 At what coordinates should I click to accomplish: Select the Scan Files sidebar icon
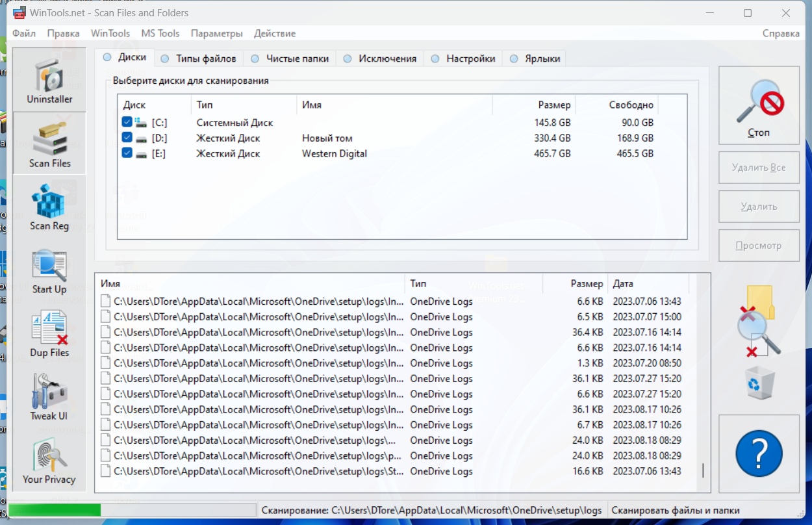[x=49, y=143]
